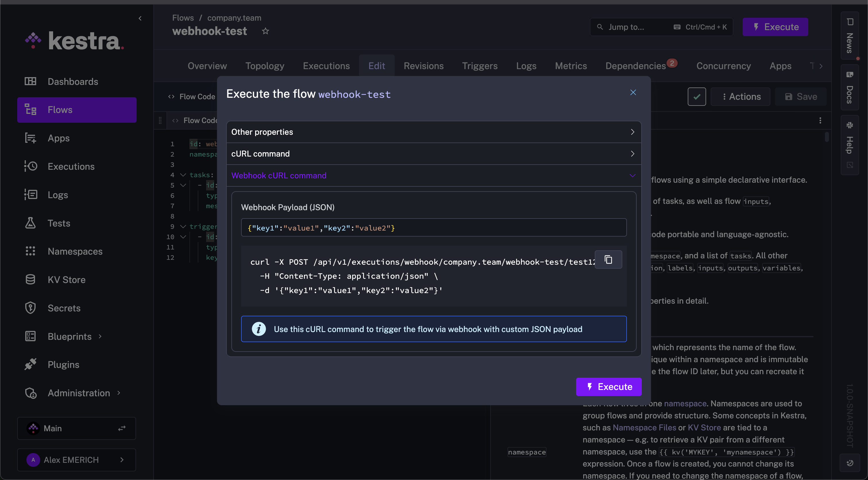The height and width of the screenshot is (480, 868).
Task: Open the Apps tab of the flow
Action: [x=780, y=66]
